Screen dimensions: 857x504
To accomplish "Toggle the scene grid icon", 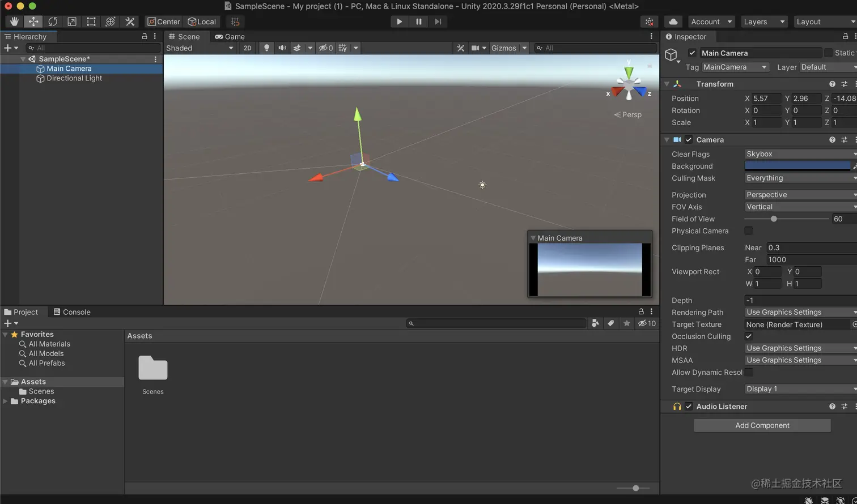I will (x=343, y=48).
